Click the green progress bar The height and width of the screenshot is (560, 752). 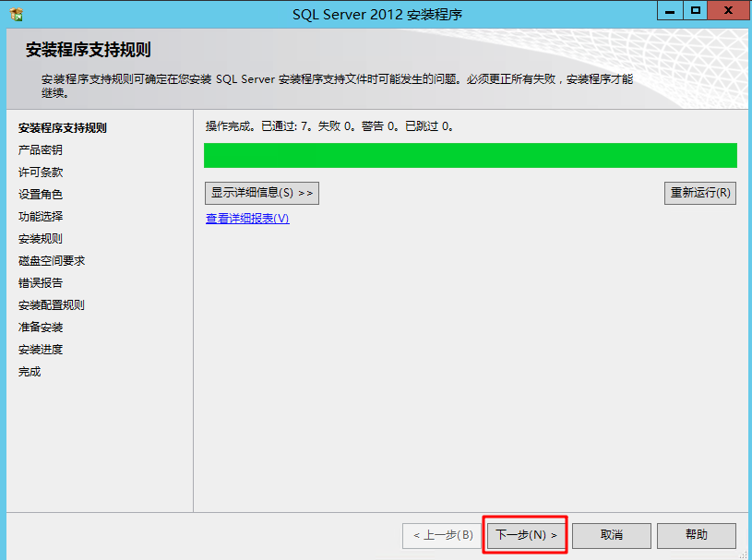coord(471,155)
